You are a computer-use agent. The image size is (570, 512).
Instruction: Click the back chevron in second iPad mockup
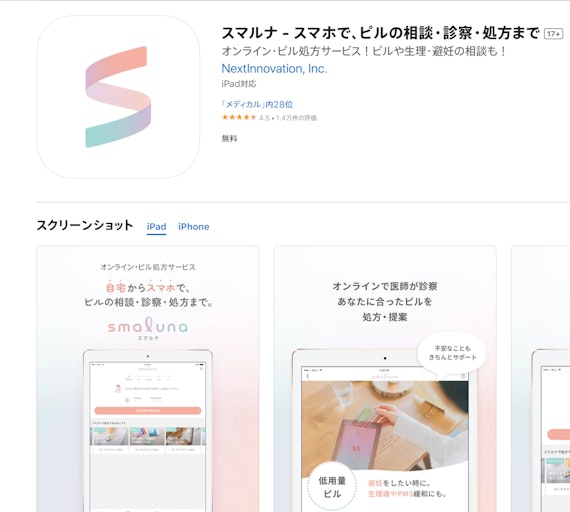[x=308, y=376]
